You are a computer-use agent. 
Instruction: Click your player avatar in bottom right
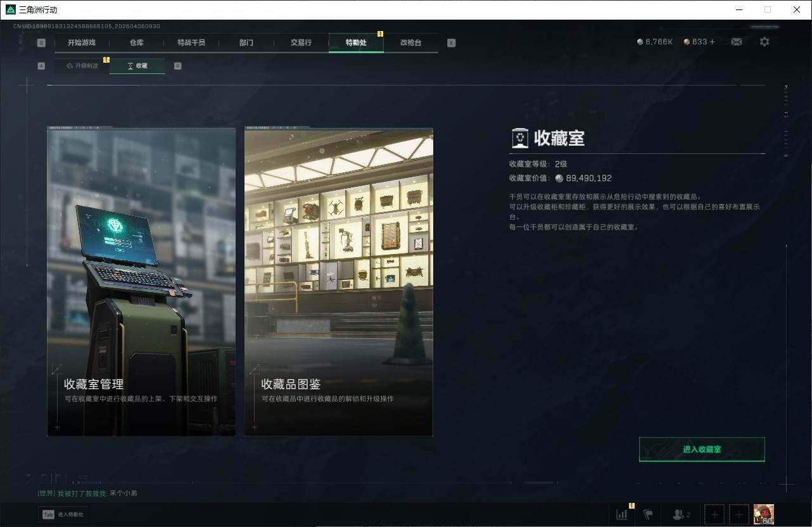(763, 514)
